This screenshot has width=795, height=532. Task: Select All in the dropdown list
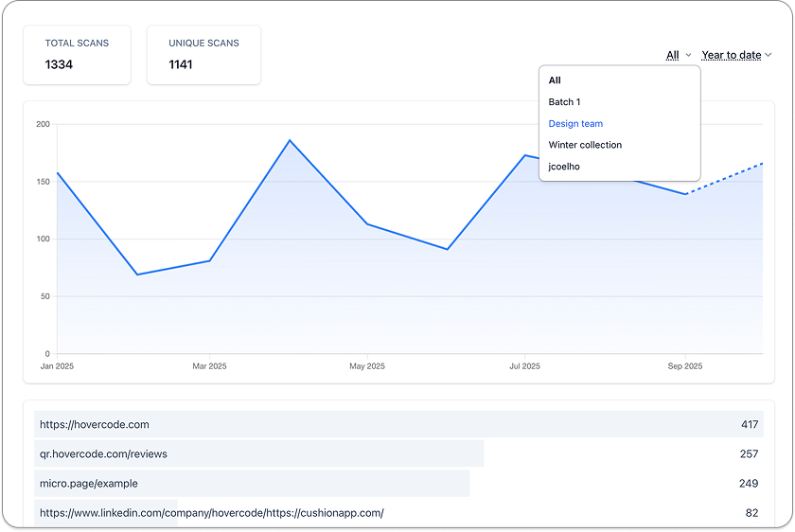[x=555, y=80]
